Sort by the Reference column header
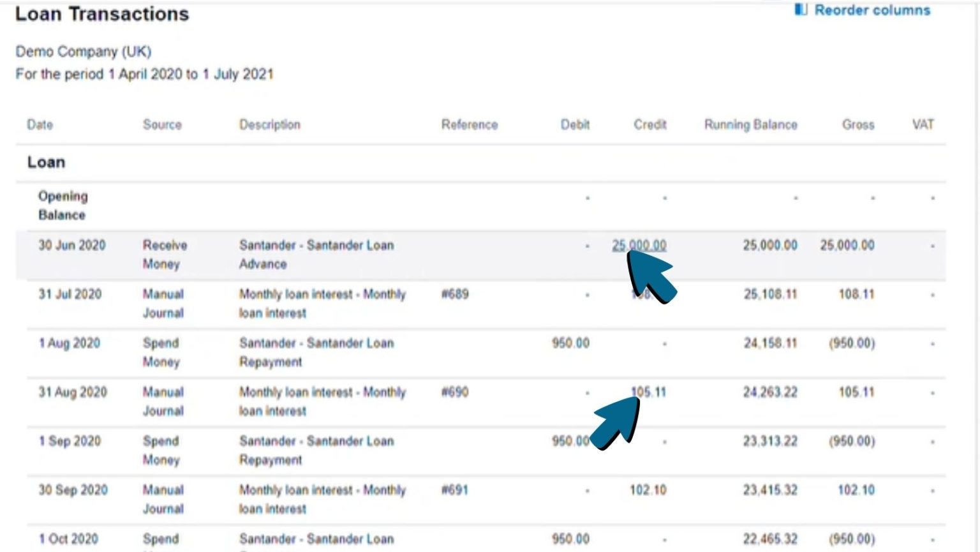This screenshot has height=552, width=980. [470, 124]
